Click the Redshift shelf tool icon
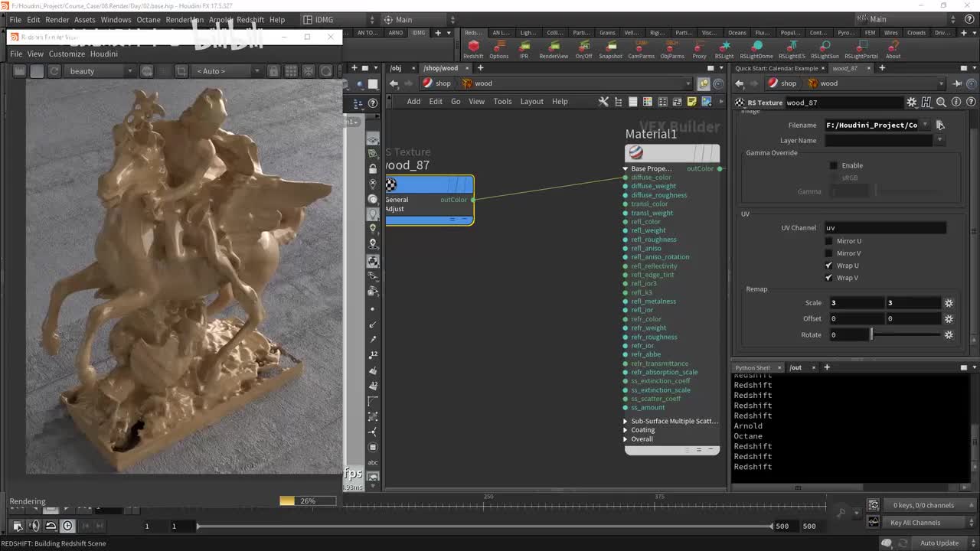The image size is (980, 551). (x=473, y=48)
